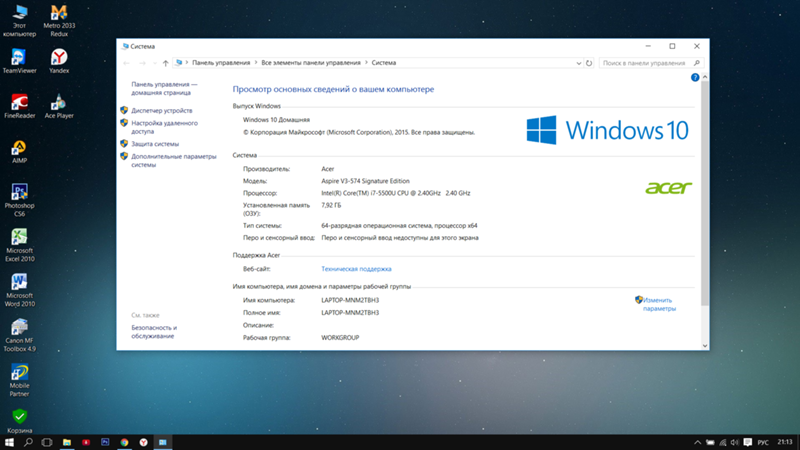Open Техническая поддержка website link
Screen dimensions: 800x450
[x=356, y=269]
